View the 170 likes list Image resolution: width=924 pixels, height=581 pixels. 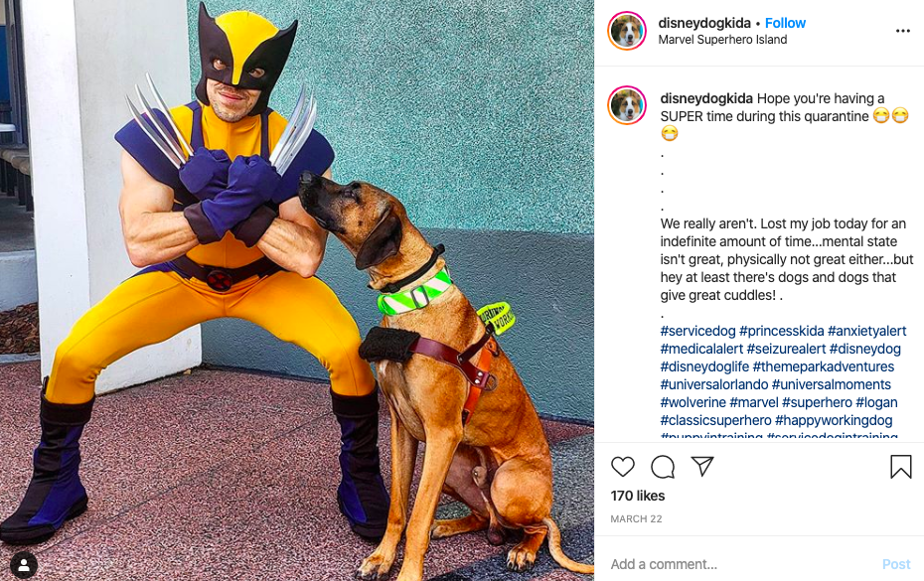[x=638, y=496]
